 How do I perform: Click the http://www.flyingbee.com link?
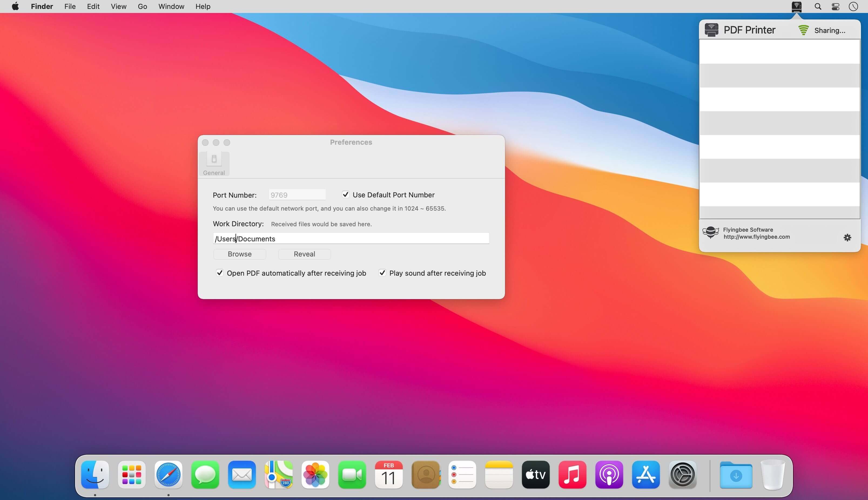point(756,237)
